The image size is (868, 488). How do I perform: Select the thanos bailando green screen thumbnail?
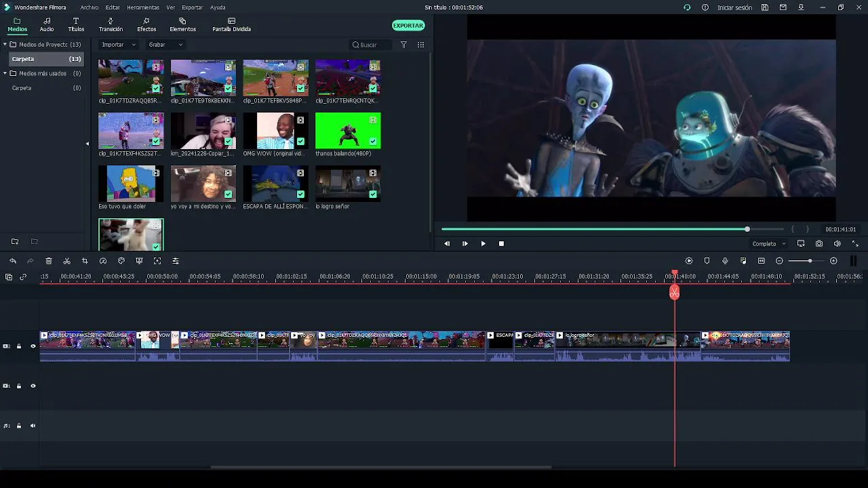pos(348,131)
